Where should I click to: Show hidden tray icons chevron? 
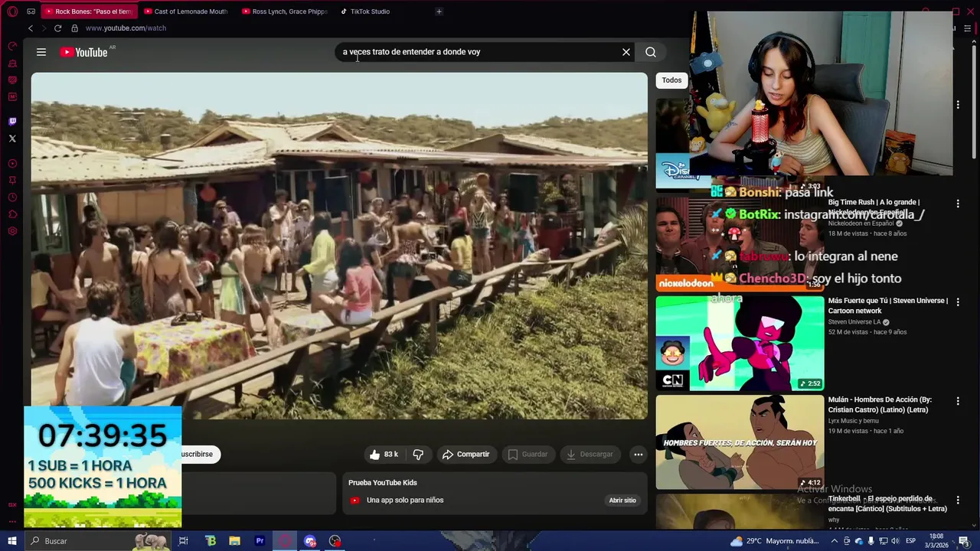pyautogui.click(x=835, y=541)
